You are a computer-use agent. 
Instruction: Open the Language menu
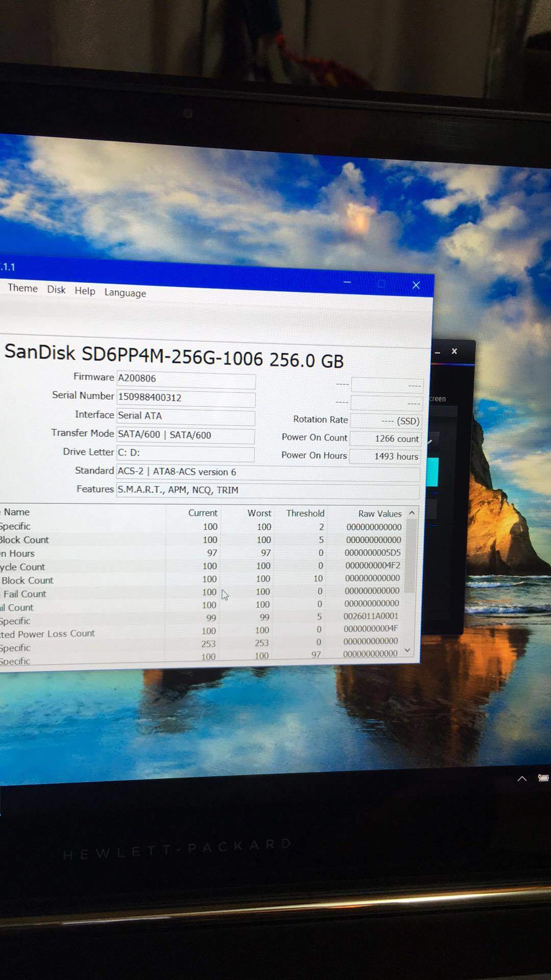pyautogui.click(x=125, y=293)
